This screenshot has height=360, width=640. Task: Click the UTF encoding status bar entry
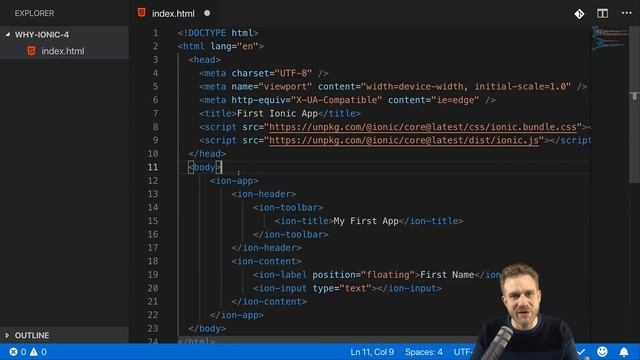coord(463,352)
